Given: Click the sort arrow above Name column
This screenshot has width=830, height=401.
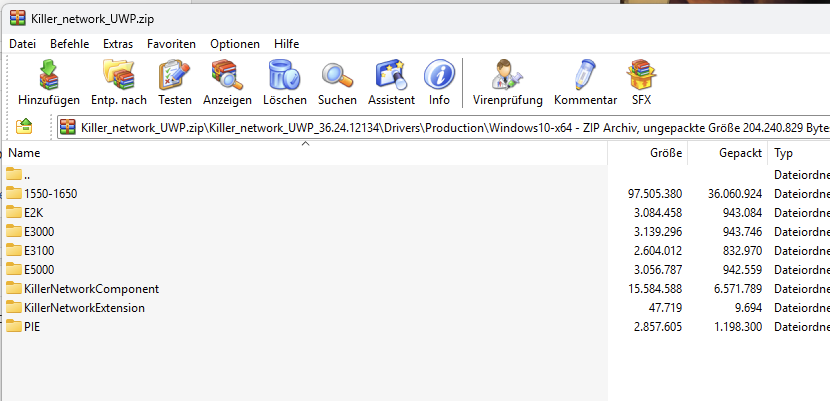Looking at the screenshot, I should pyautogui.click(x=305, y=143).
